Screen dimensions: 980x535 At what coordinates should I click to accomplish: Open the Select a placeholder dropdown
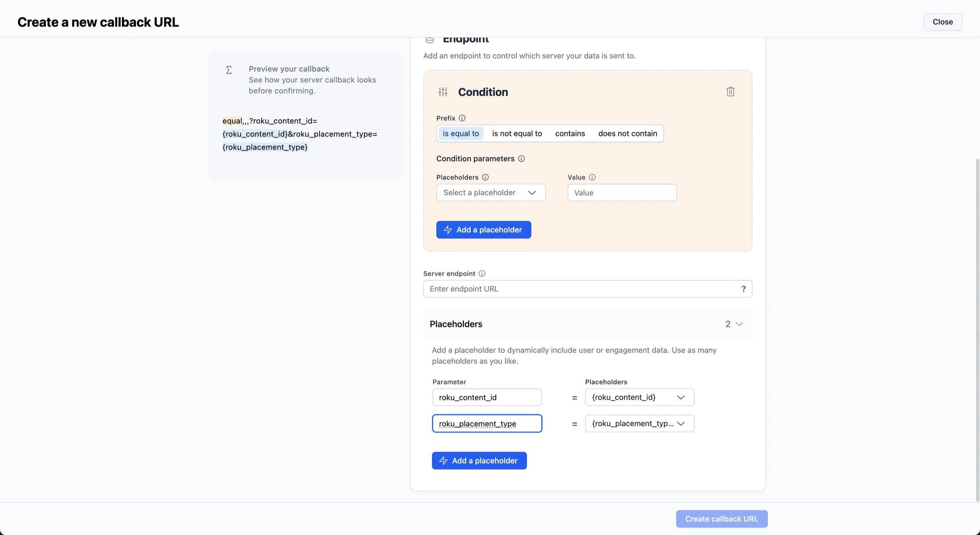pyautogui.click(x=490, y=192)
